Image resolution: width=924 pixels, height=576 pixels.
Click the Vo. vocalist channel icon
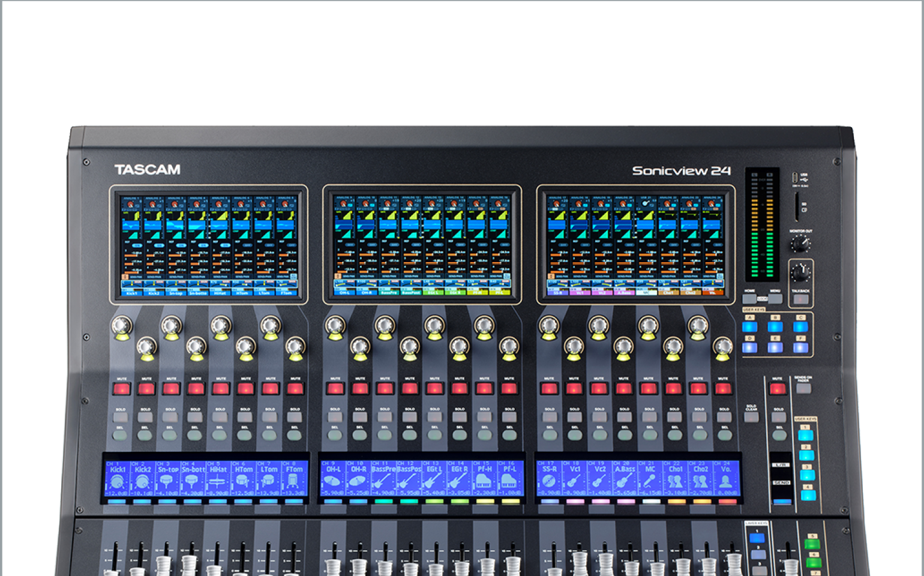(725, 482)
